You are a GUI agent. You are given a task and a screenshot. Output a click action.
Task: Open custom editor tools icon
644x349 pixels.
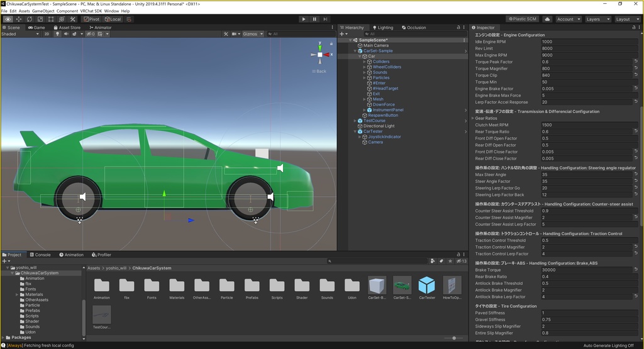73,19
